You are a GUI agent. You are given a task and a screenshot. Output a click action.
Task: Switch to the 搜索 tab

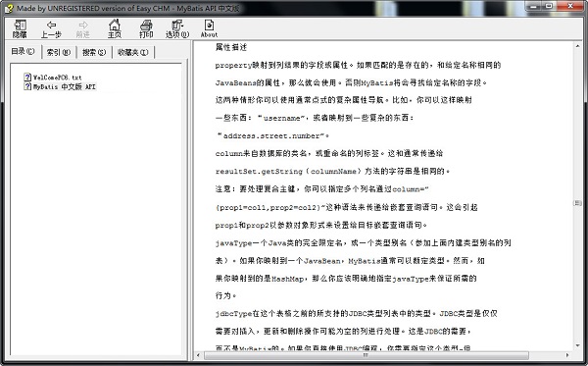(x=94, y=52)
